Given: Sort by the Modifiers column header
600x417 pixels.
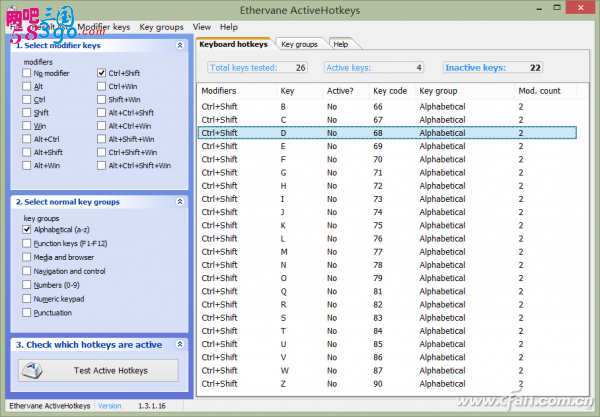Looking at the screenshot, I should [x=237, y=91].
